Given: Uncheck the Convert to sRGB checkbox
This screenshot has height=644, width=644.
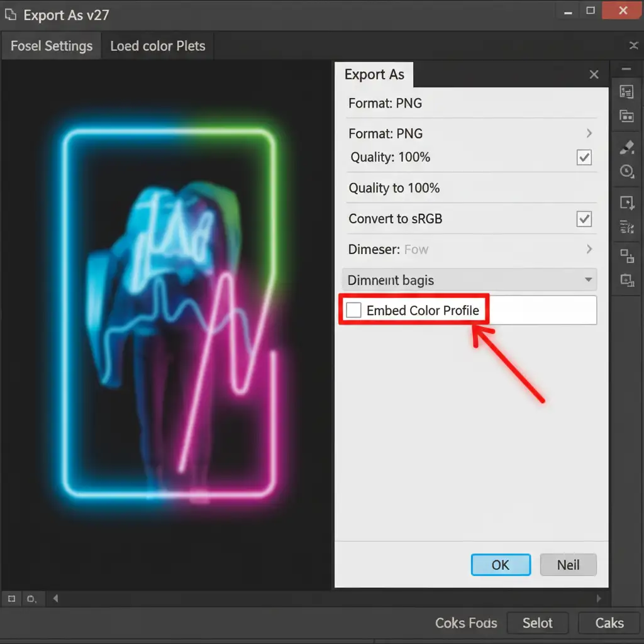Looking at the screenshot, I should (x=584, y=219).
